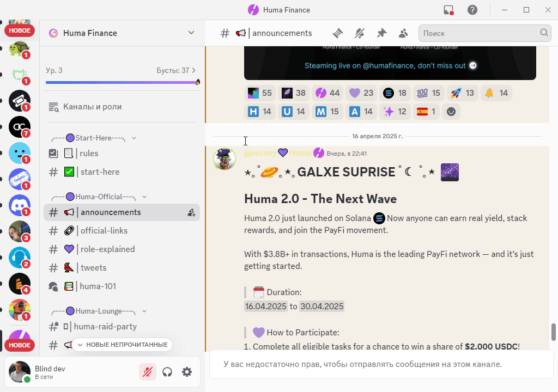Toggle the purple heart reaction with 23
The height and width of the screenshot is (392, 558).
pyautogui.click(x=361, y=93)
